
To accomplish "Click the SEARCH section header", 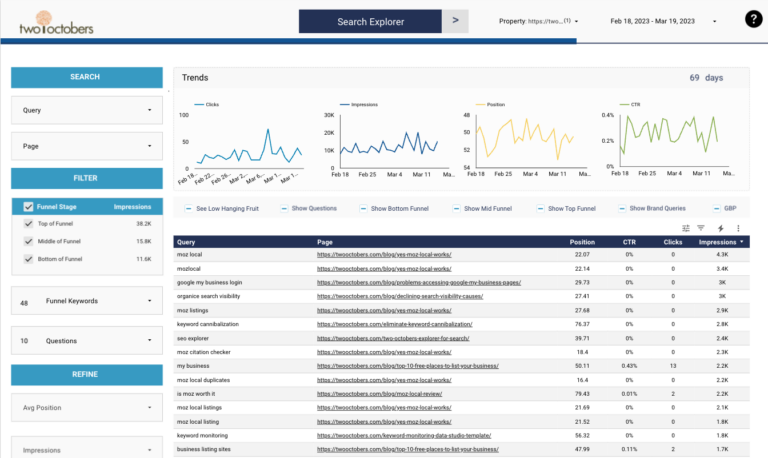I will (x=87, y=77).
